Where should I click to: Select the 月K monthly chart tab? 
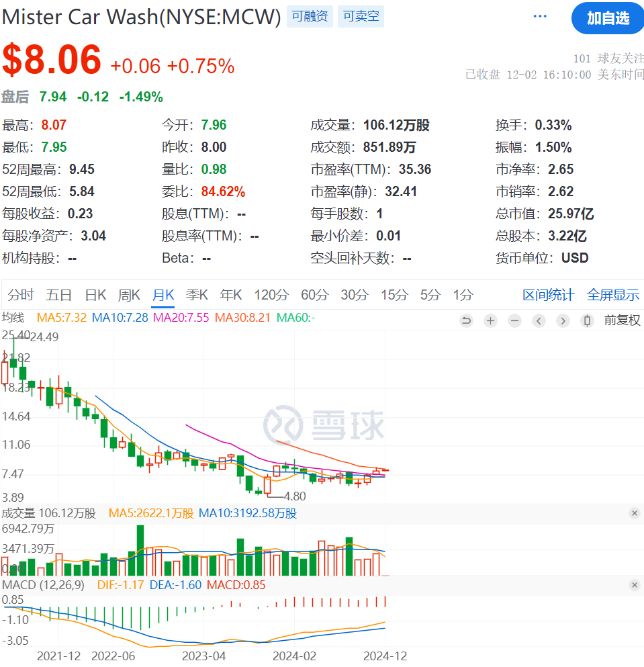[x=163, y=295]
